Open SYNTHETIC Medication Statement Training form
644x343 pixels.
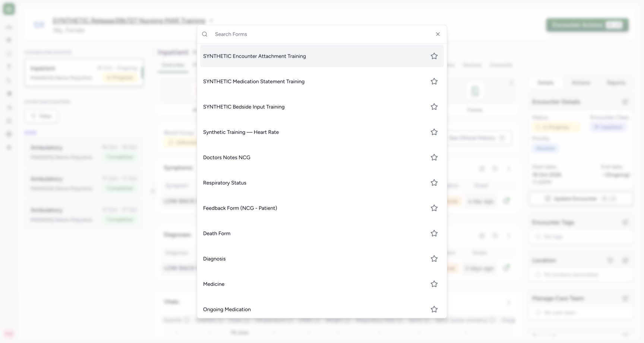322,82
